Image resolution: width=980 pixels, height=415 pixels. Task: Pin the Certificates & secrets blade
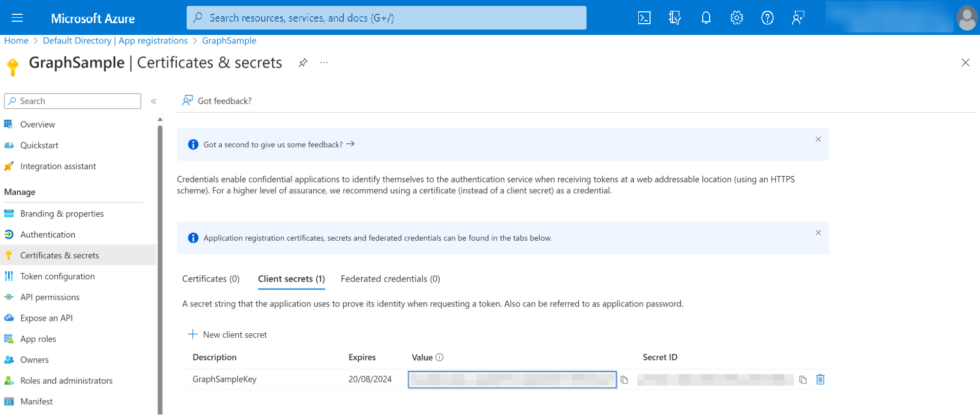(303, 63)
